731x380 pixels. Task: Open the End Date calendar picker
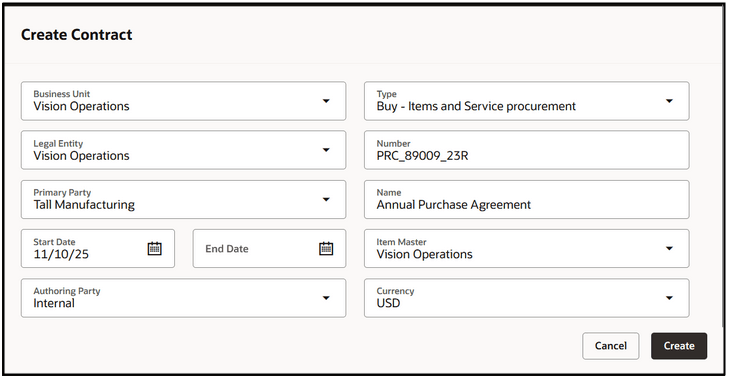point(326,249)
